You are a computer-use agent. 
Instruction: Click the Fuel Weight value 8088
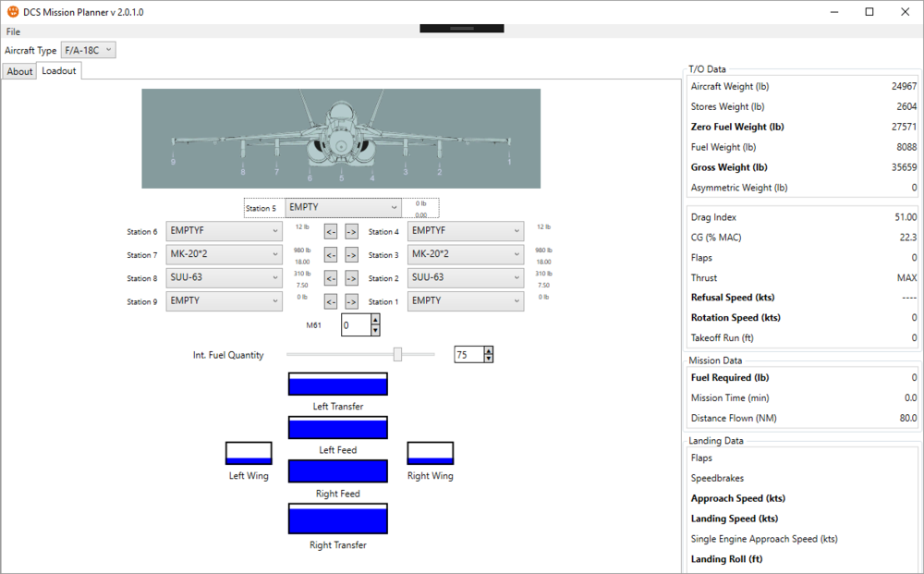pos(906,147)
